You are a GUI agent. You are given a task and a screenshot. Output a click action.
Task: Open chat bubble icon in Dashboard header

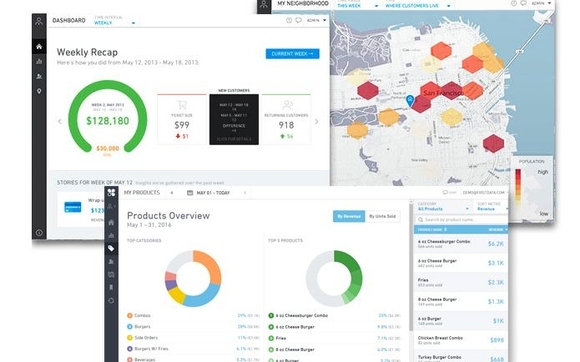coord(299,20)
